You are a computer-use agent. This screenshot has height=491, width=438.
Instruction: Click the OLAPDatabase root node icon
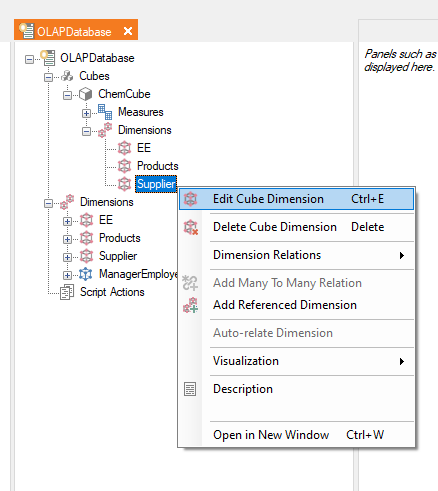click(48, 58)
